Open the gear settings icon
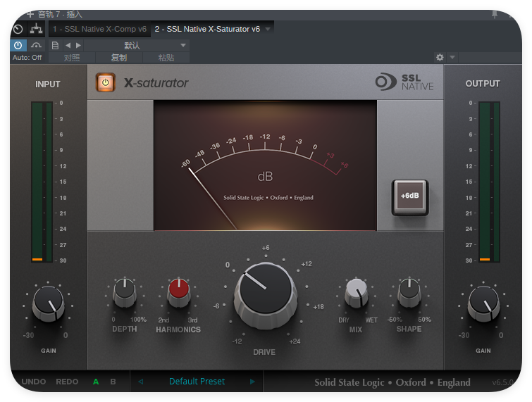This screenshot has width=532, height=402. click(440, 57)
